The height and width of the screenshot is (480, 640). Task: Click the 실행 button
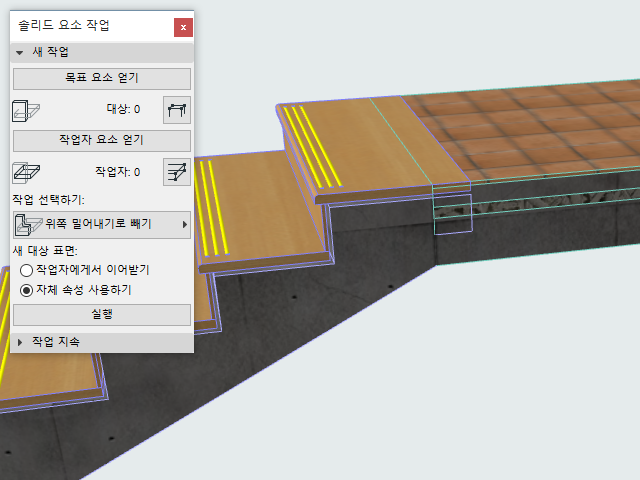click(102, 315)
